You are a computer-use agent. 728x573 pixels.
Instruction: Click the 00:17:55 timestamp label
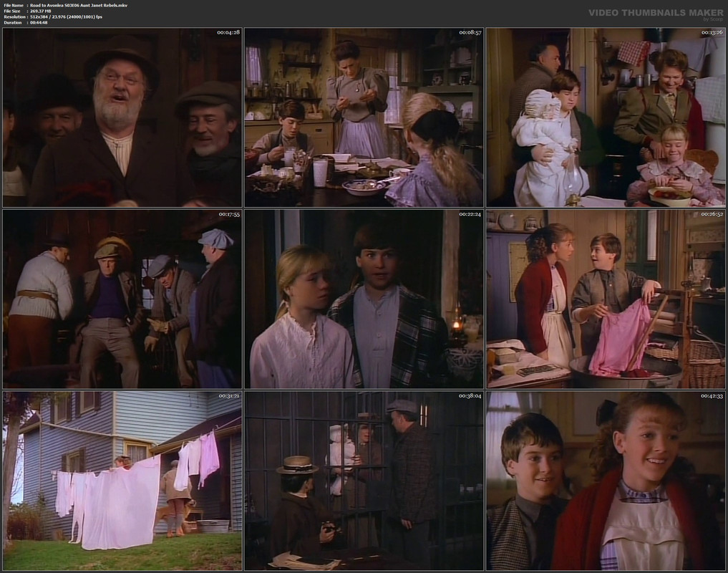pyautogui.click(x=228, y=214)
